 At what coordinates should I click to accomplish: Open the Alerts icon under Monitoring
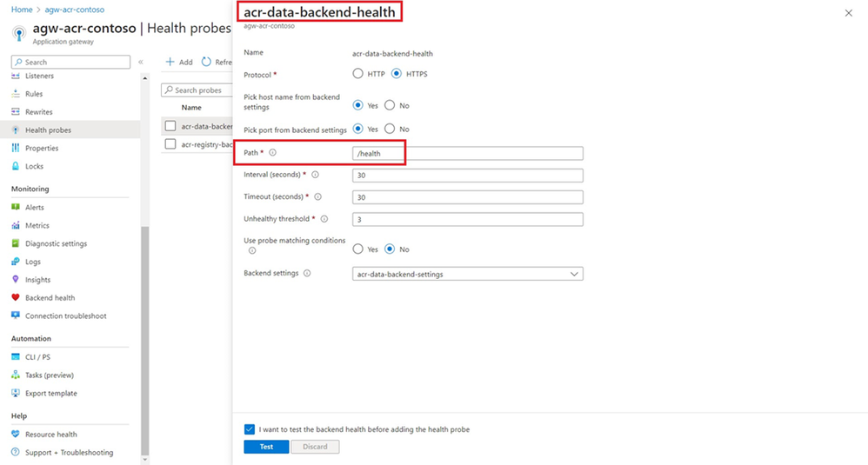16,208
